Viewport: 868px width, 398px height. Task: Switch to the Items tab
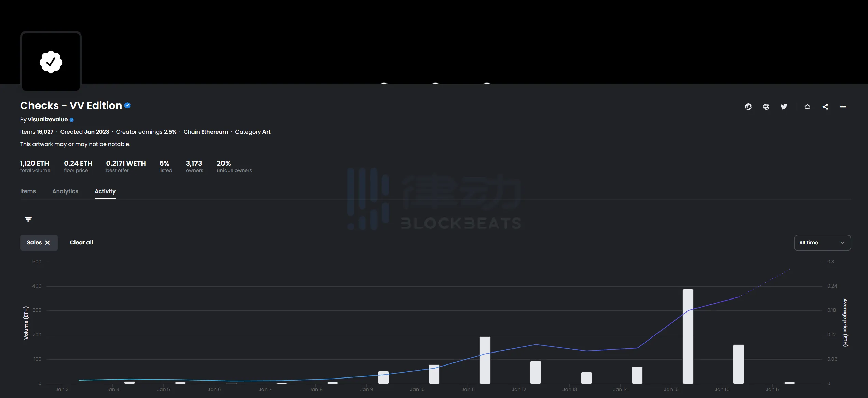pos(28,191)
